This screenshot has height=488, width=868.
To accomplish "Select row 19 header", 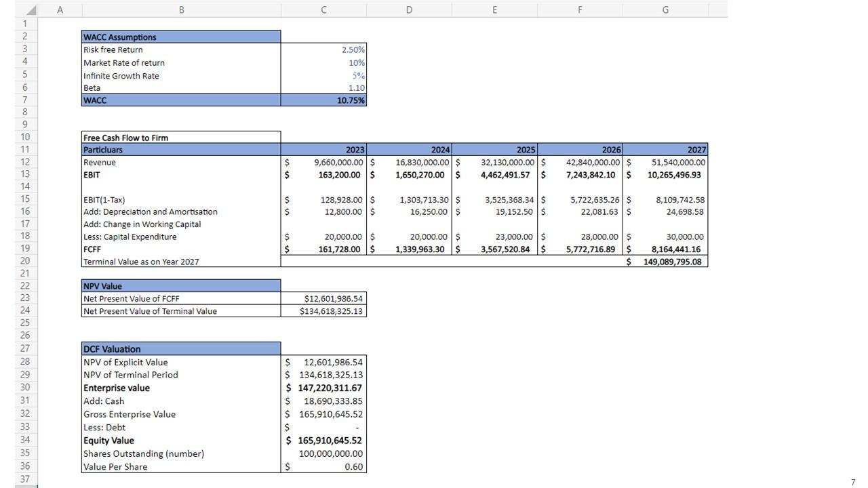I will (x=25, y=249).
